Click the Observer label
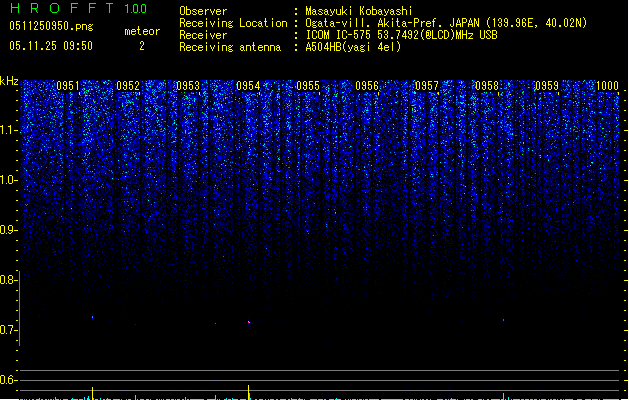Viewport: 629px width, 400px height. 203,11
